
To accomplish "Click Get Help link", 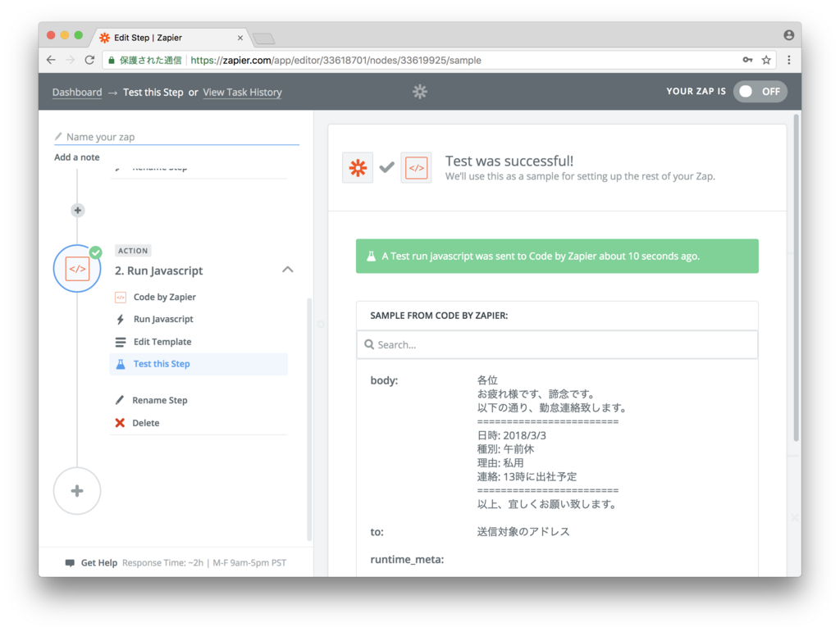I will coord(99,563).
